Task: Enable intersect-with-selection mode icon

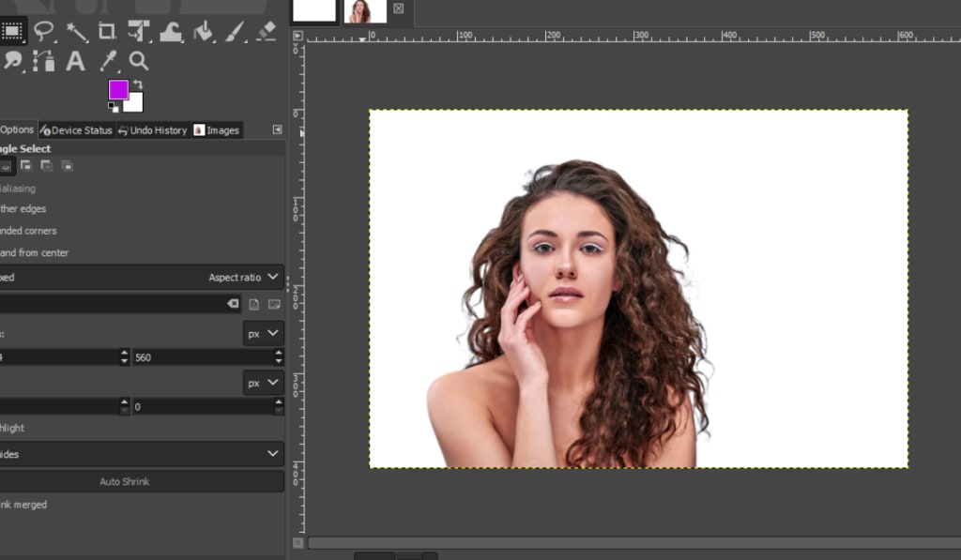Action: pos(68,166)
